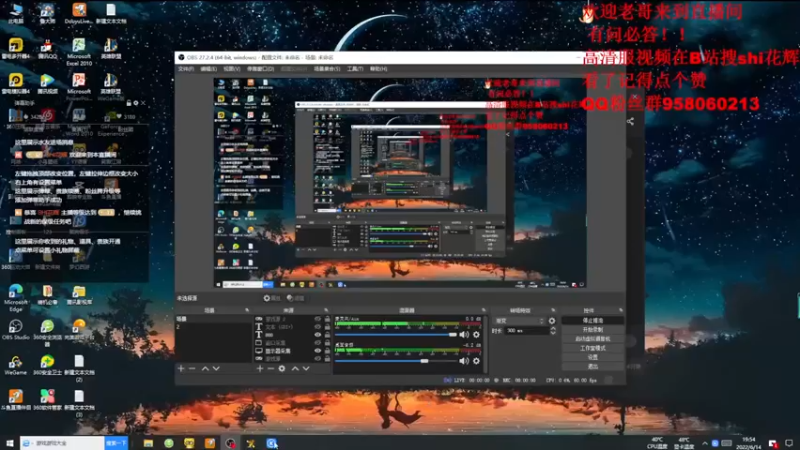Add a new source with plus icon
This screenshot has width=800, height=450.
pyautogui.click(x=260, y=368)
